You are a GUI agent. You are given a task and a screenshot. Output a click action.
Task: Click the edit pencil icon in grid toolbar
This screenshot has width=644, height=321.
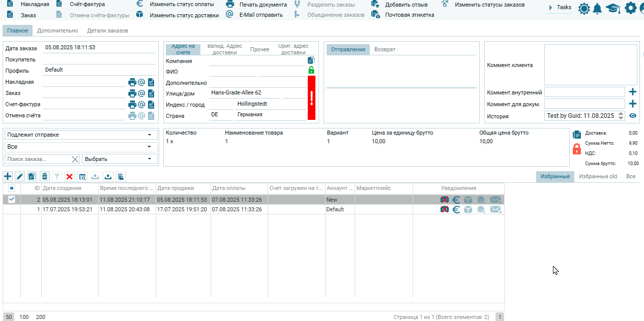pyautogui.click(x=20, y=176)
